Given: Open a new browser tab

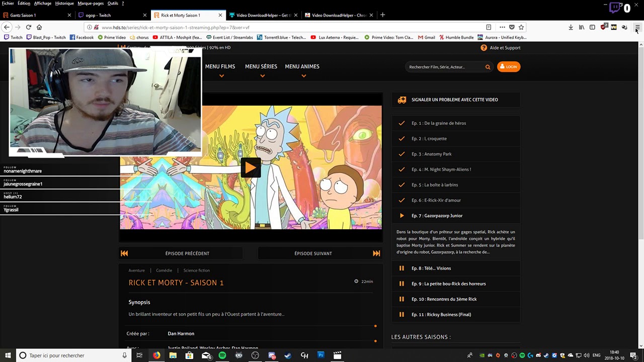Looking at the screenshot, I should 382,15.
